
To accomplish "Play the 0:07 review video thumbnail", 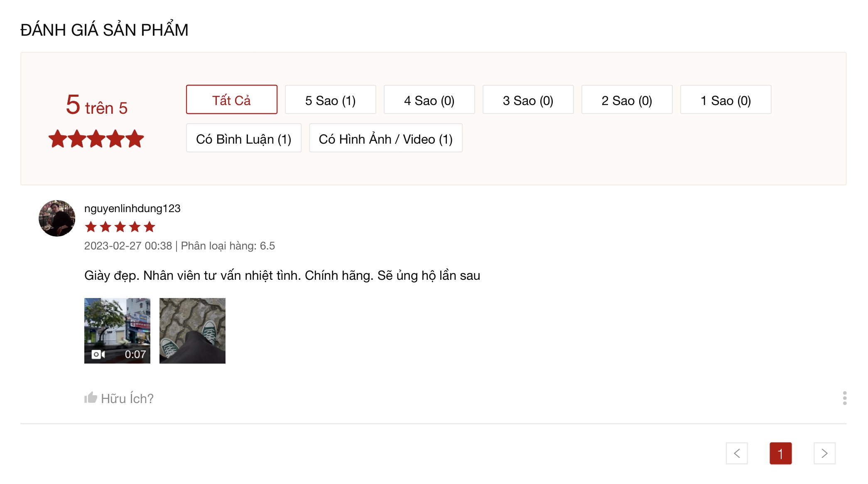I will pos(117,331).
